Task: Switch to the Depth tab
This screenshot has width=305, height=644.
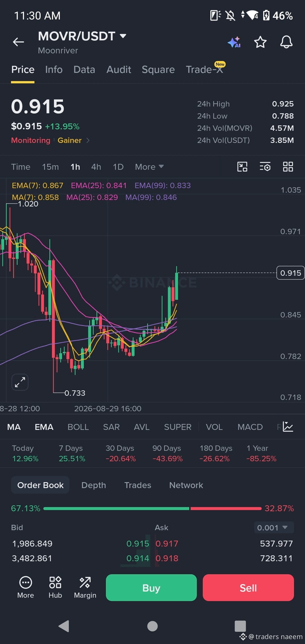Action: click(94, 485)
